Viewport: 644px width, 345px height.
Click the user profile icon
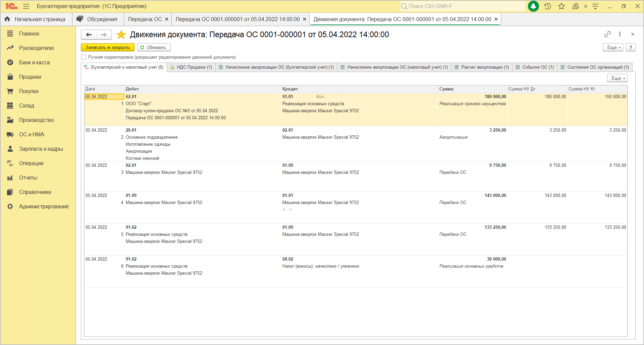(x=576, y=6)
